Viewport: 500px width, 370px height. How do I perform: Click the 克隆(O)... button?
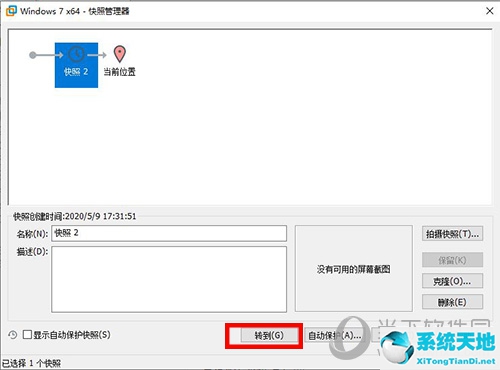pyautogui.click(x=452, y=281)
